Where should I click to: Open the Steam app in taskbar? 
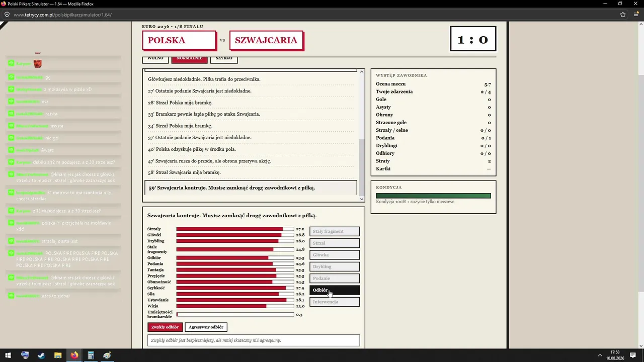41,355
